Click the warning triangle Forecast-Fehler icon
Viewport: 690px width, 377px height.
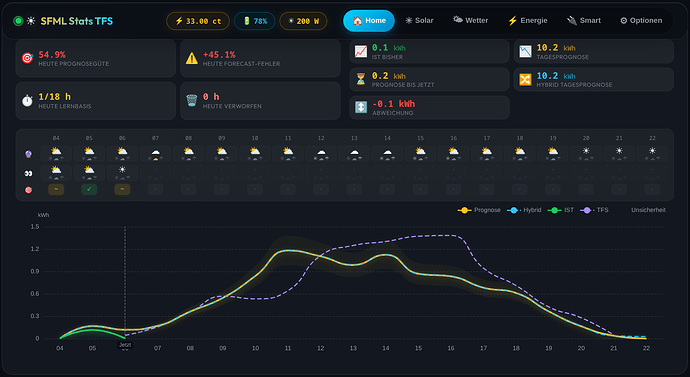click(x=192, y=58)
